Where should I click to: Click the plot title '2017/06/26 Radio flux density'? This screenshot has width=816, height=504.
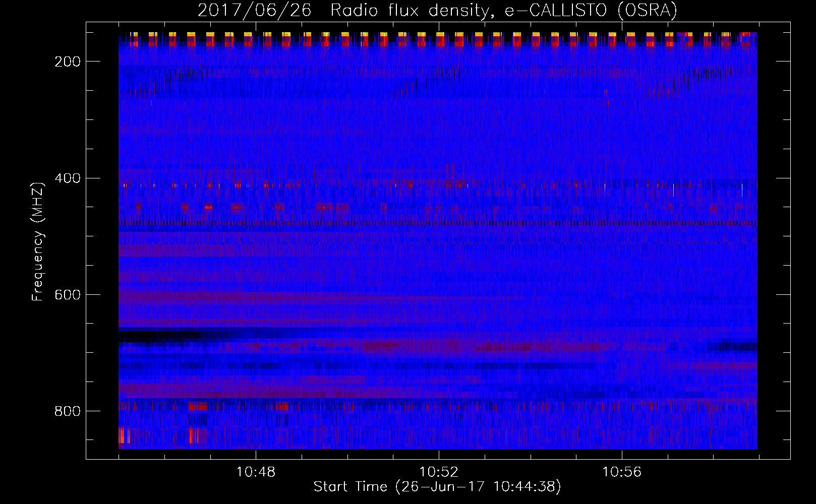(x=343, y=11)
